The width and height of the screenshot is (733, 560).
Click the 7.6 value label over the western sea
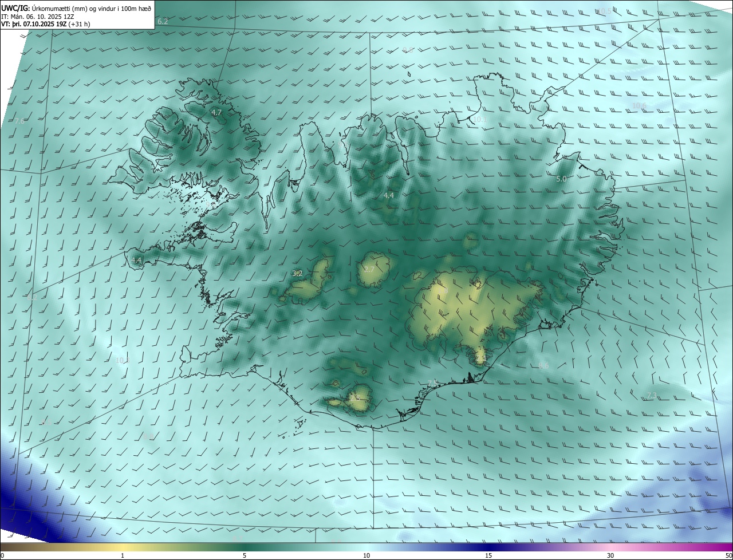pos(19,121)
